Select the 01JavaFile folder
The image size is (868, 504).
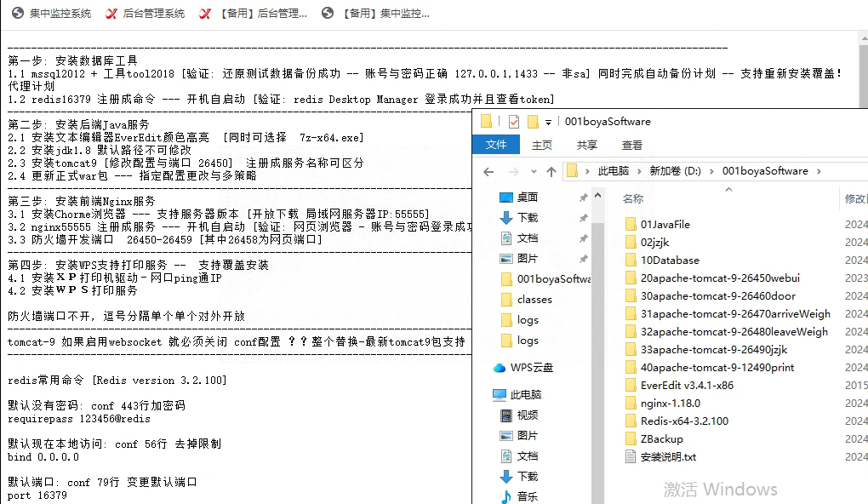point(657,224)
